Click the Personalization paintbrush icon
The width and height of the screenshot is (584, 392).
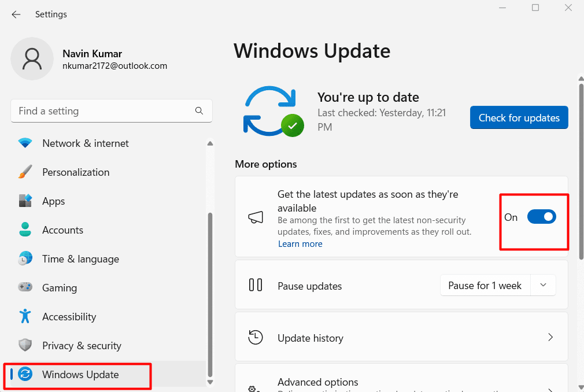coord(25,172)
